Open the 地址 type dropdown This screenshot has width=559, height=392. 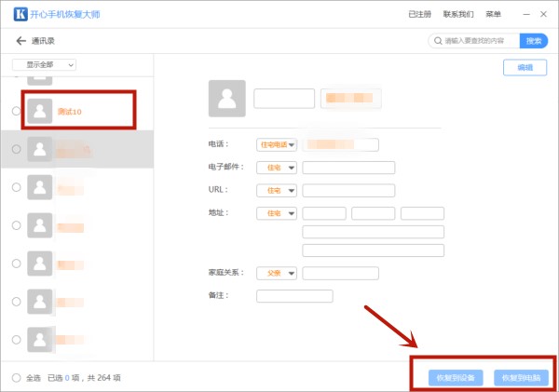(277, 213)
